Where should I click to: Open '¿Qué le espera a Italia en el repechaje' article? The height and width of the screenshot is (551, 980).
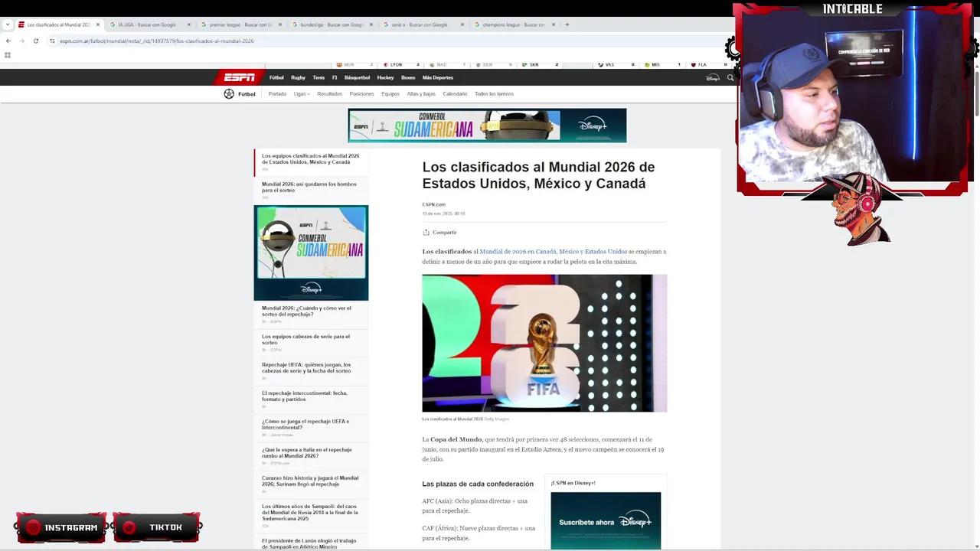[x=307, y=452]
